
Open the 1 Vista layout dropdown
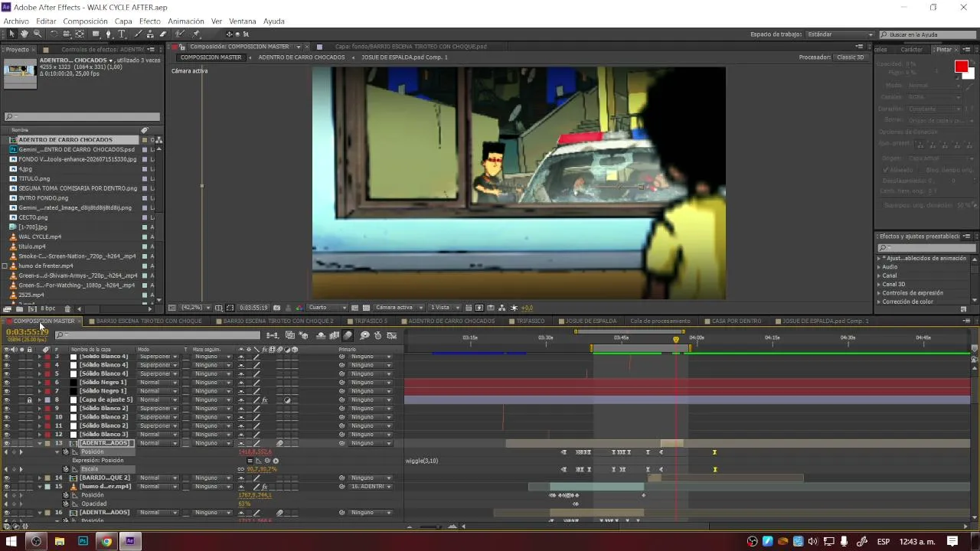(x=445, y=308)
